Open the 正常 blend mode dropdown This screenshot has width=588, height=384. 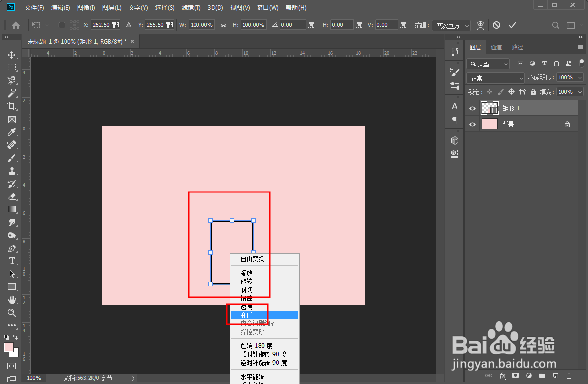coord(495,78)
